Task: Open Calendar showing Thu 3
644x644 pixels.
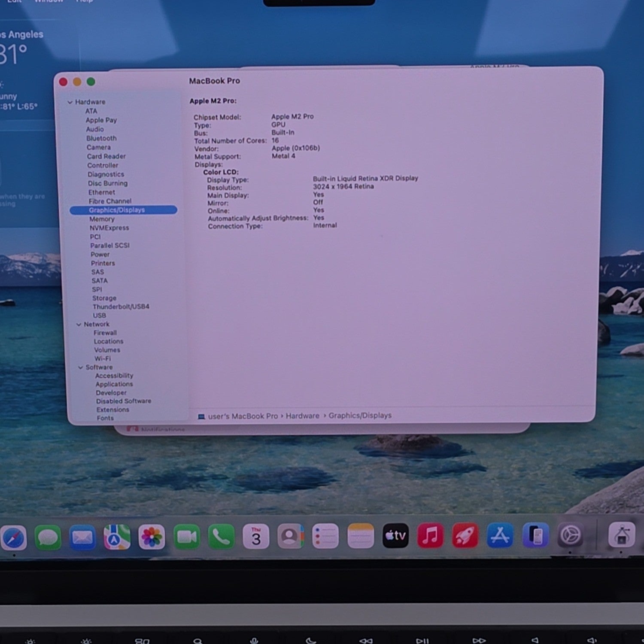Action: click(x=256, y=536)
